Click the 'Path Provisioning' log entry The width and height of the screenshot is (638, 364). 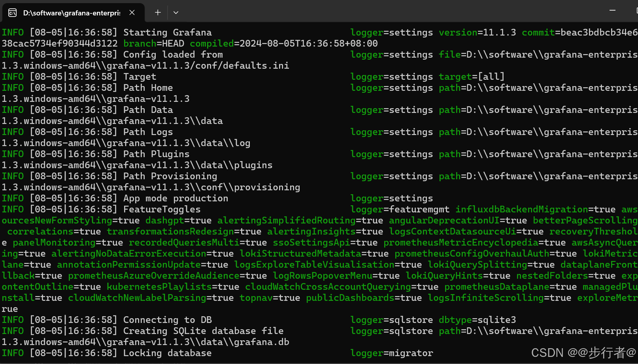coord(170,176)
